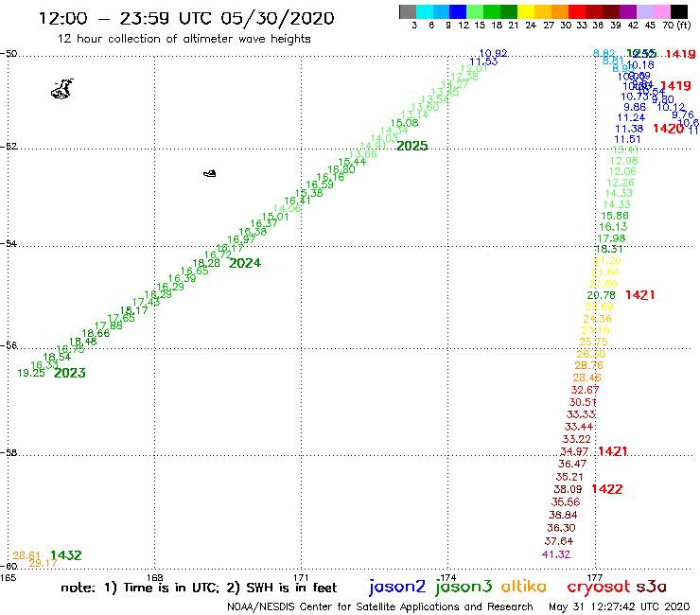Screen dimensions: 700x615
Task: Click the 23.69 yellow wave height value
Action: (600, 307)
